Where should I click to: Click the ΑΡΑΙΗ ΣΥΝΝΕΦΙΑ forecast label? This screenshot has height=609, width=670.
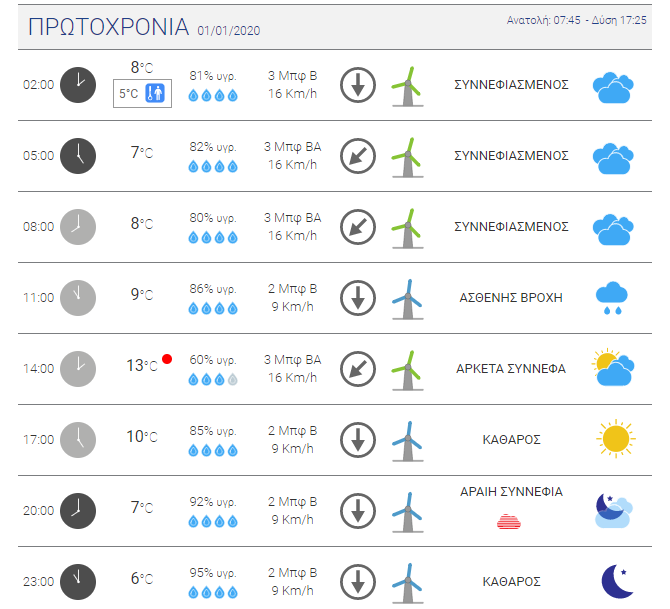coord(511,491)
